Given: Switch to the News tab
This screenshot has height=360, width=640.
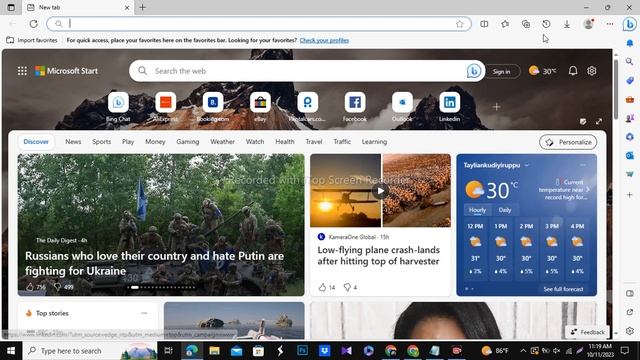Looking at the screenshot, I should [x=73, y=142].
